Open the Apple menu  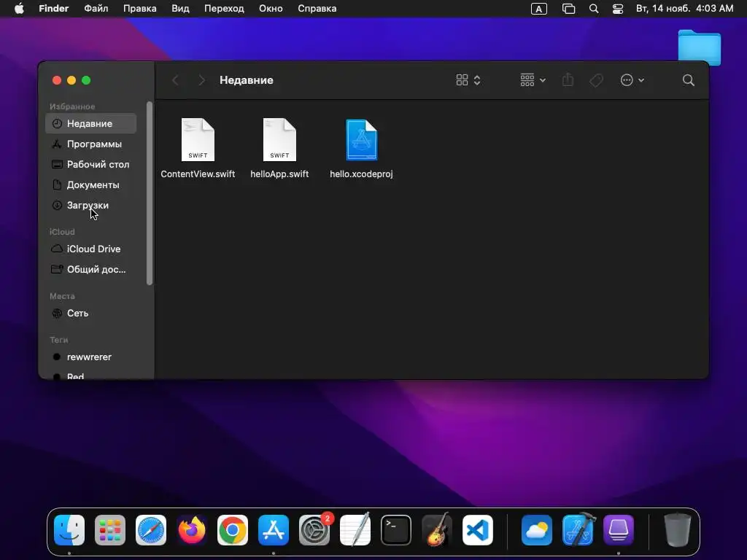click(19, 9)
